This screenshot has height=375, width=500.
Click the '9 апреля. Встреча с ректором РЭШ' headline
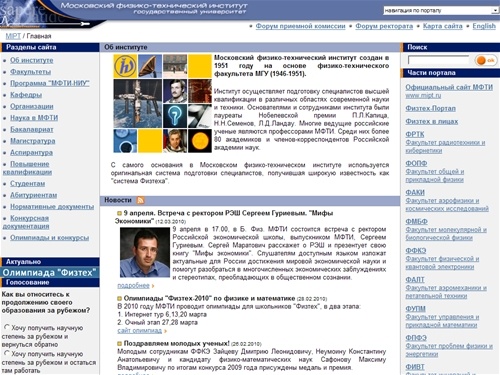point(224,217)
